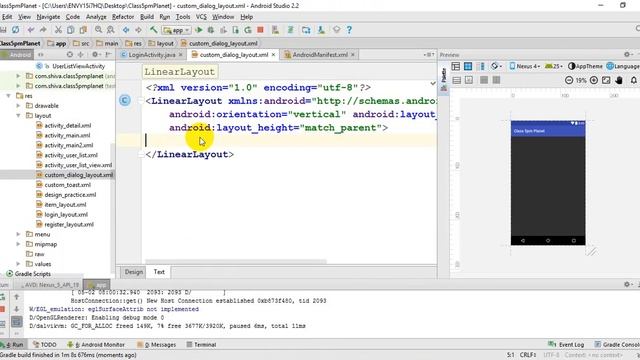640x360 pixels.
Task: Open login_layout.xml in project tree
Action: (66, 215)
